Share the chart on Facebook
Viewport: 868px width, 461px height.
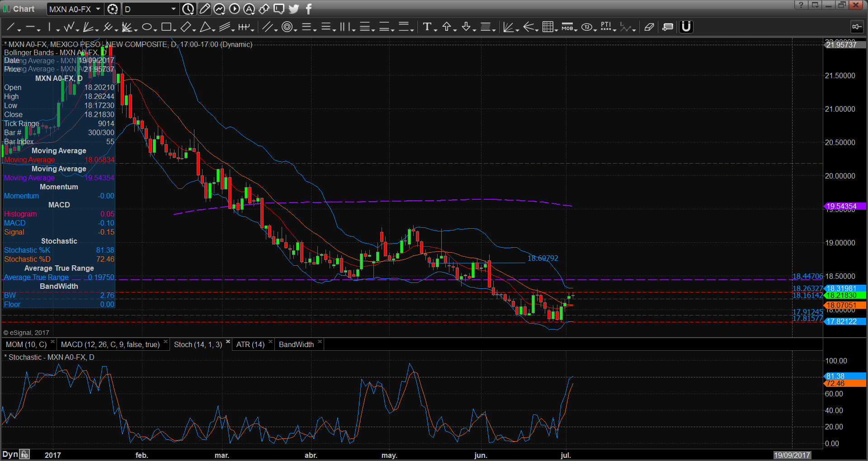[309, 9]
